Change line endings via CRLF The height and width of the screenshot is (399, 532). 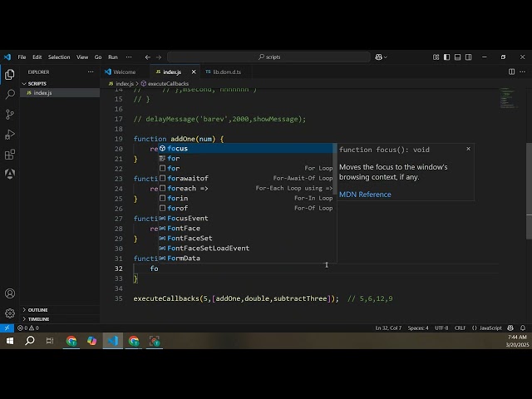(x=460, y=328)
